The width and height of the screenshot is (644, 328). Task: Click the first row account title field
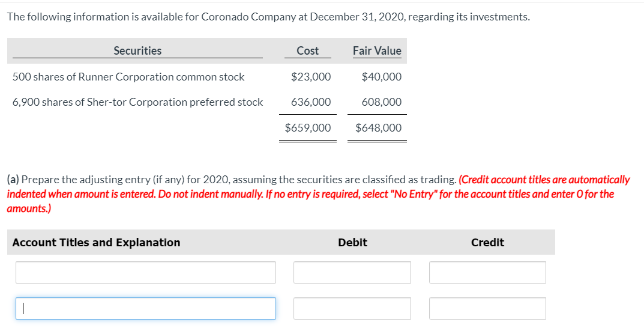[146, 272]
